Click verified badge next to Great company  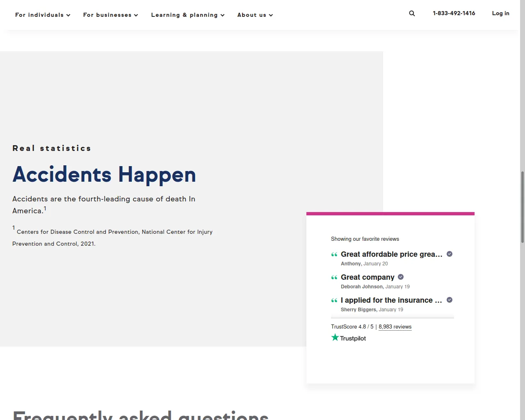401,277
